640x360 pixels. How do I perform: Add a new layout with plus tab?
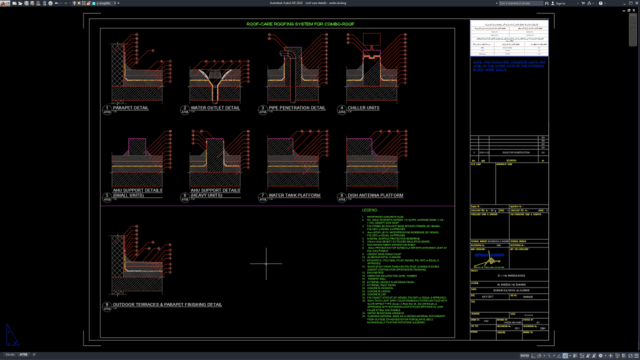[x=34, y=355]
